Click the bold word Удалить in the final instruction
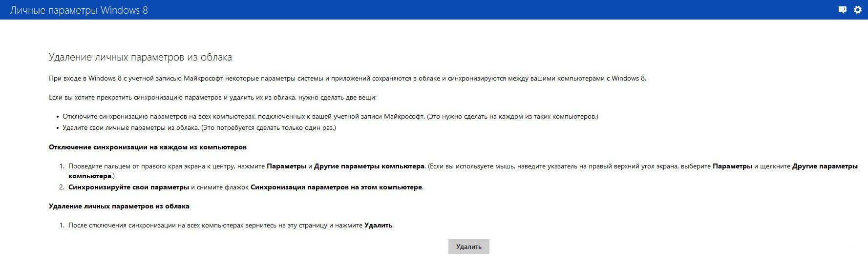The image size is (868, 268). pyautogui.click(x=378, y=226)
